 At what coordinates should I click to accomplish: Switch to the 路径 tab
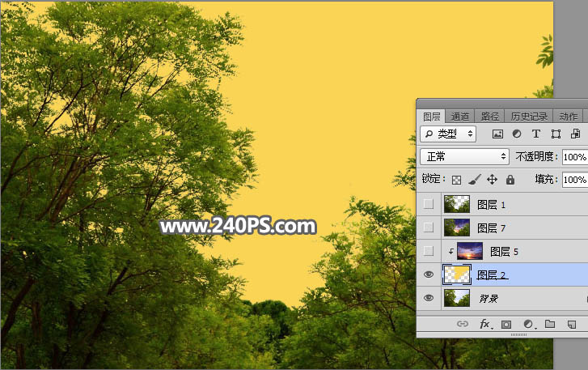[490, 117]
